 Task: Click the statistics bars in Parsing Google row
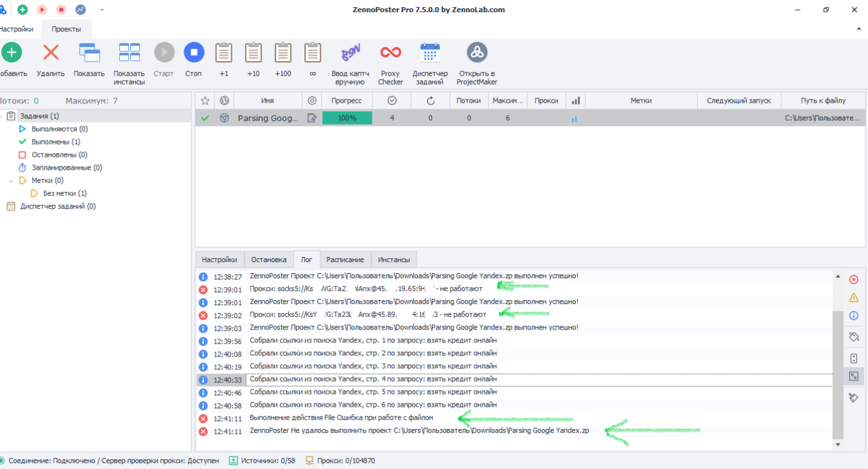(x=575, y=119)
